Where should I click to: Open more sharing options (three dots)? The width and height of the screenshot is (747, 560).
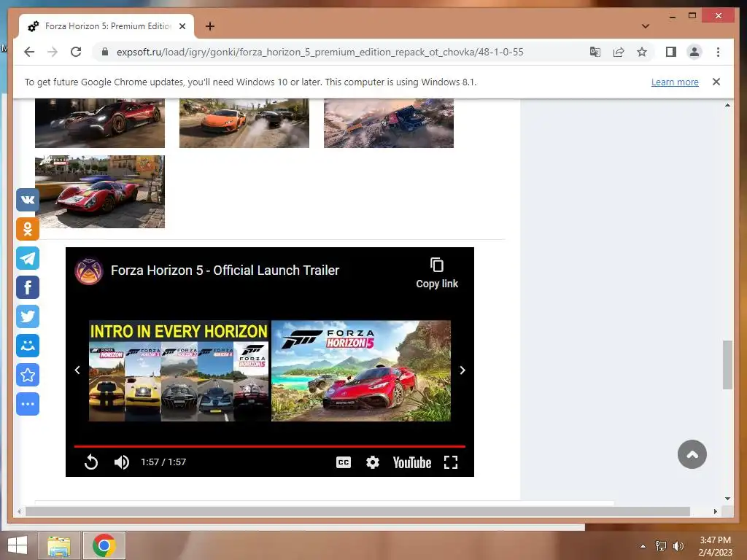pyautogui.click(x=28, y=404)
